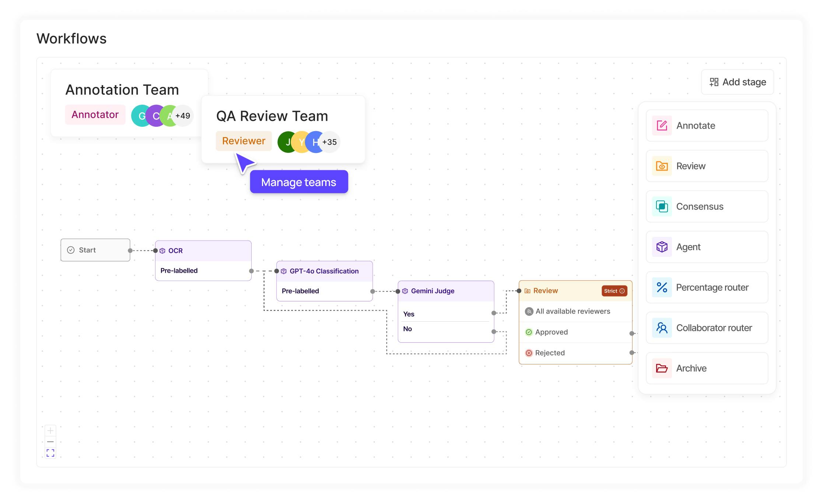Select the Consensus stage overlap icon

click(x=662, y=207)
